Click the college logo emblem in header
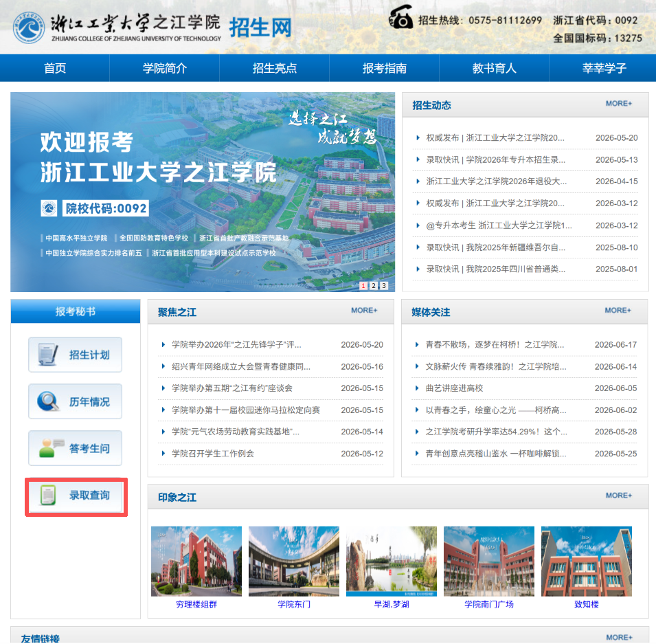The image size is (656, 644). tap(28, 27)
